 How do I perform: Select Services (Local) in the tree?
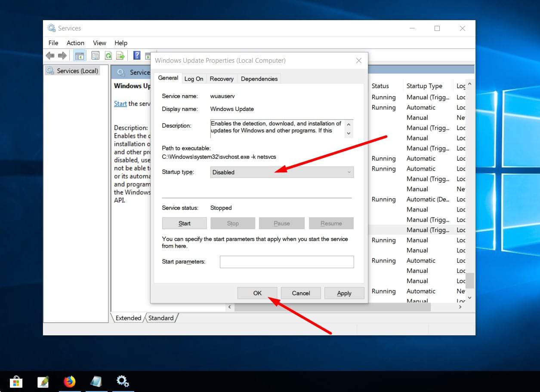tap(77, 71)
